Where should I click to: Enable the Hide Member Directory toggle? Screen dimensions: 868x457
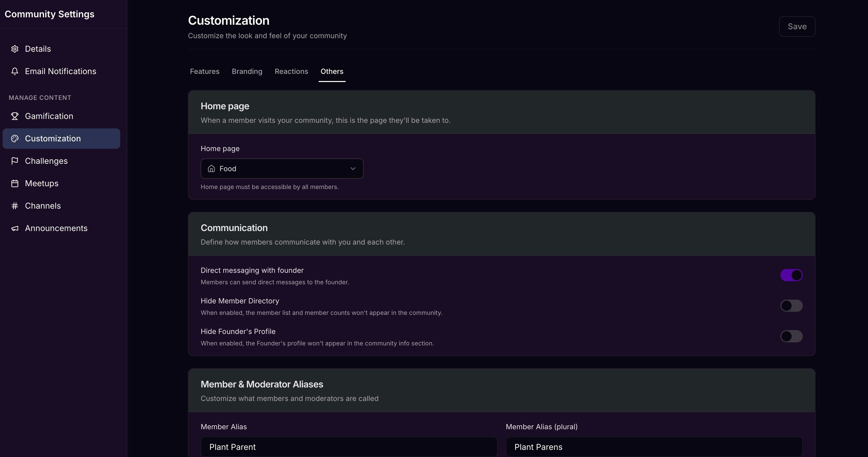click(791, 306)
